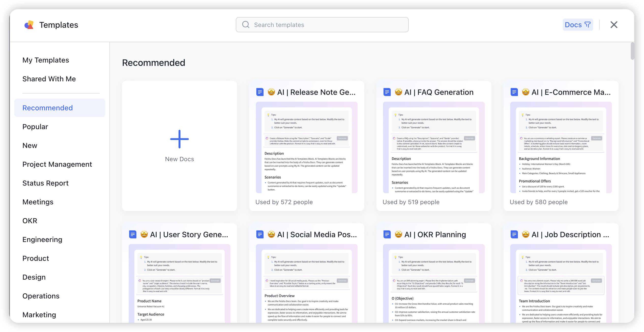Click the doc icon on User Story Generator card
Viewport: 644px width, 332px height.
tap(133, 234)
